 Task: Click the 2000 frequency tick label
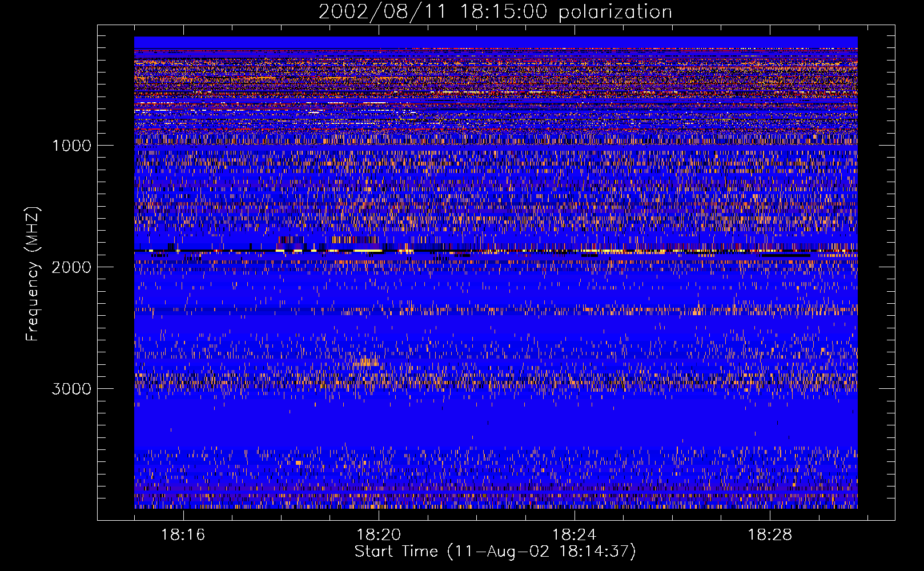tap(71, 267)
